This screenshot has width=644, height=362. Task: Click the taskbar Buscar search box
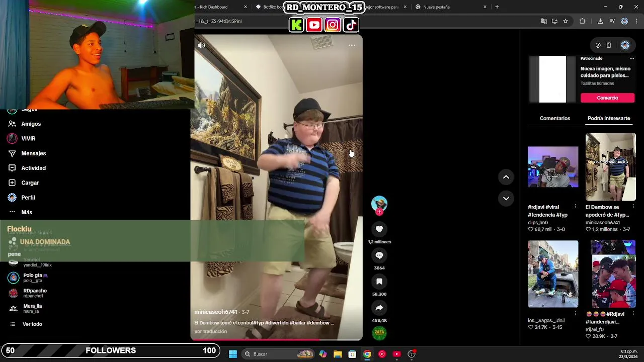click(x=278, y=354)
